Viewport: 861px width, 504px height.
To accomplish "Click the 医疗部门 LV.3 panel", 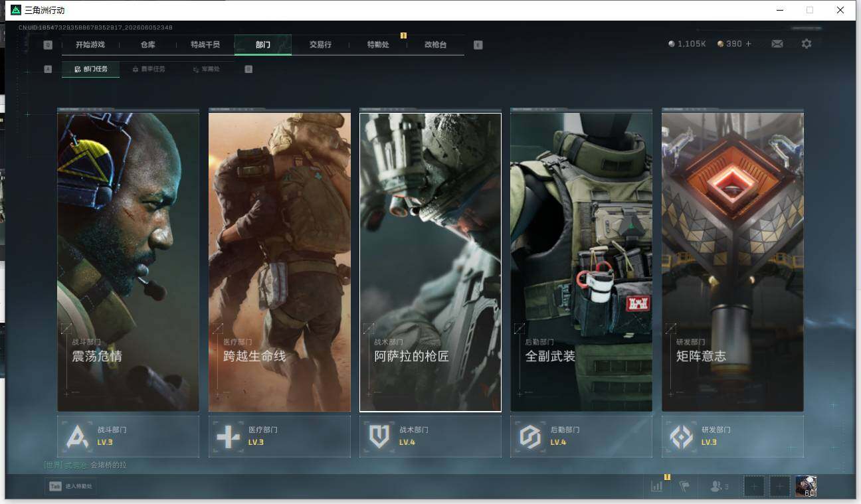I will click(280, 436).
